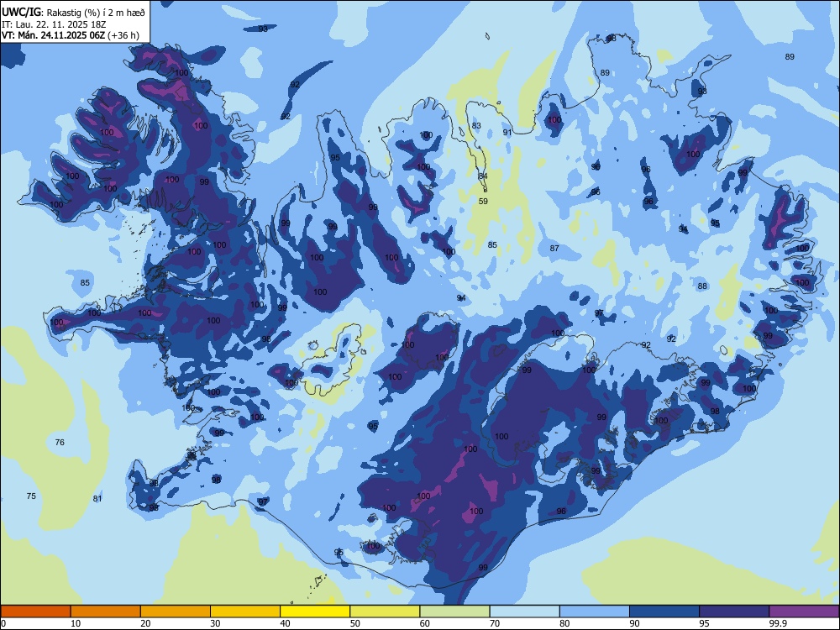Click the '93' humidity value on the map
The image size is (840, 630).
pos(263,29)
